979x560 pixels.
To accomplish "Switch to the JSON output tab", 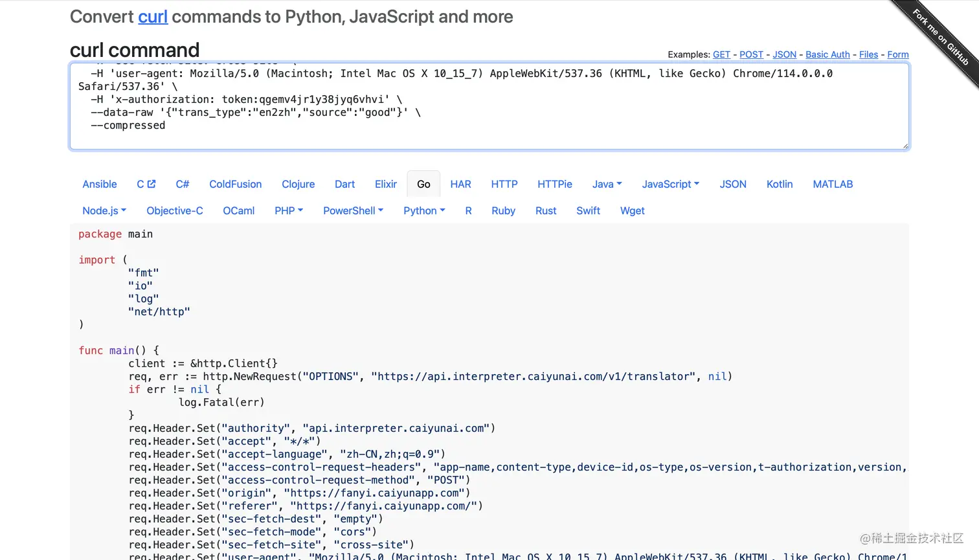I will coord(733,184).
